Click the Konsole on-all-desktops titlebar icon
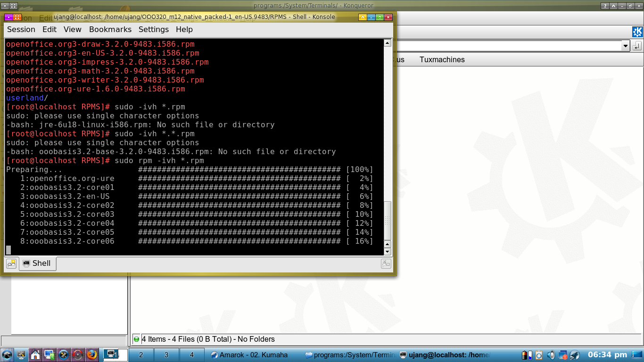Screen dimensions: 644x362 pos(17,17)
